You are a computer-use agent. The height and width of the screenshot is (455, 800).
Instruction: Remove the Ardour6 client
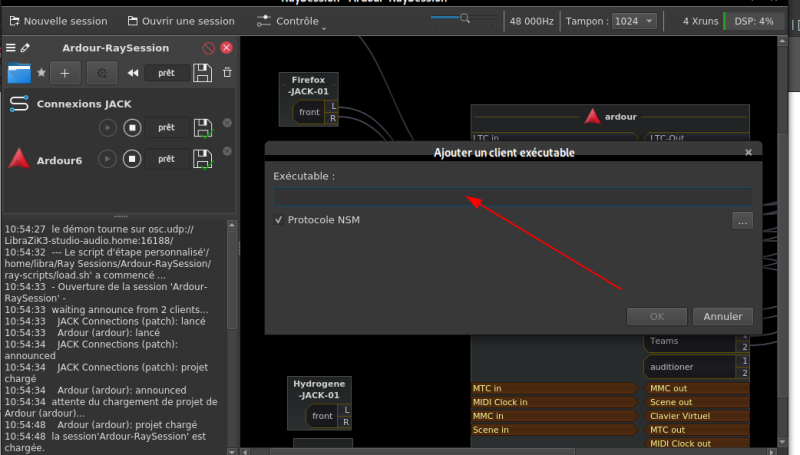tap(228, 151)
